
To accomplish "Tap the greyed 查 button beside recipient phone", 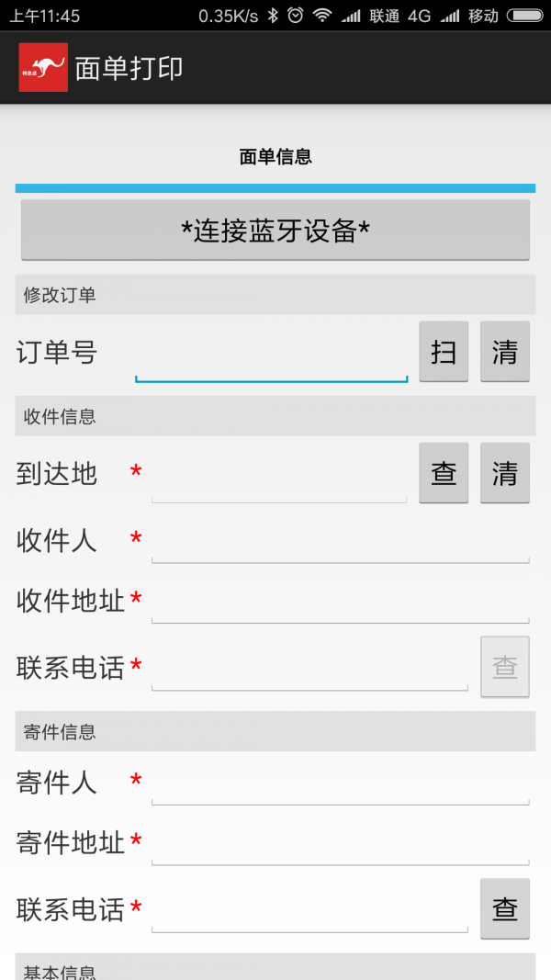I will click(x=505, y=668).
